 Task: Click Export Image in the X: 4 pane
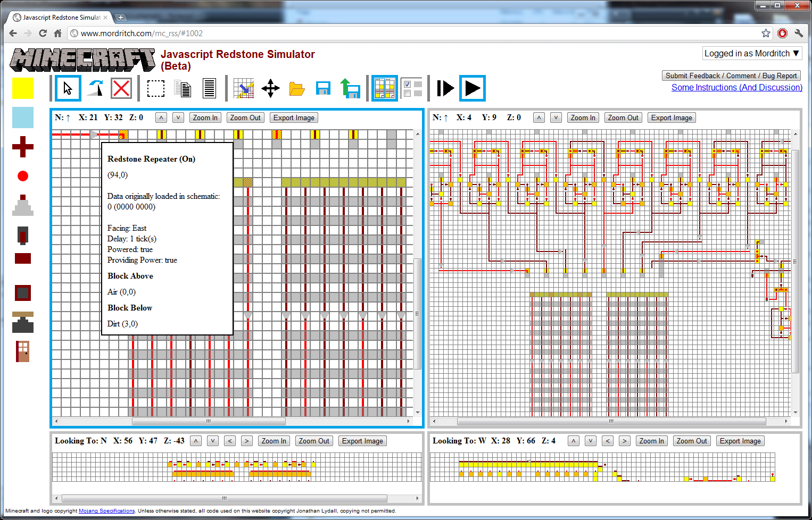point(672,118)
